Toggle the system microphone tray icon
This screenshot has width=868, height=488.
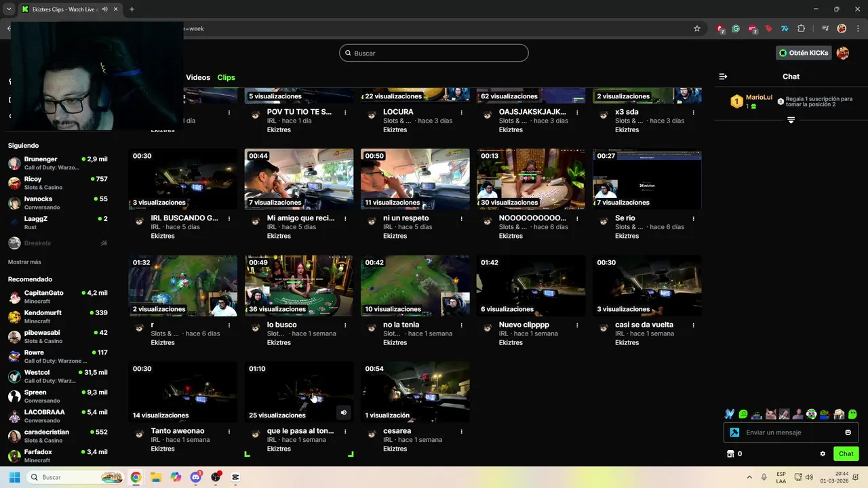(x=764, y=477)
